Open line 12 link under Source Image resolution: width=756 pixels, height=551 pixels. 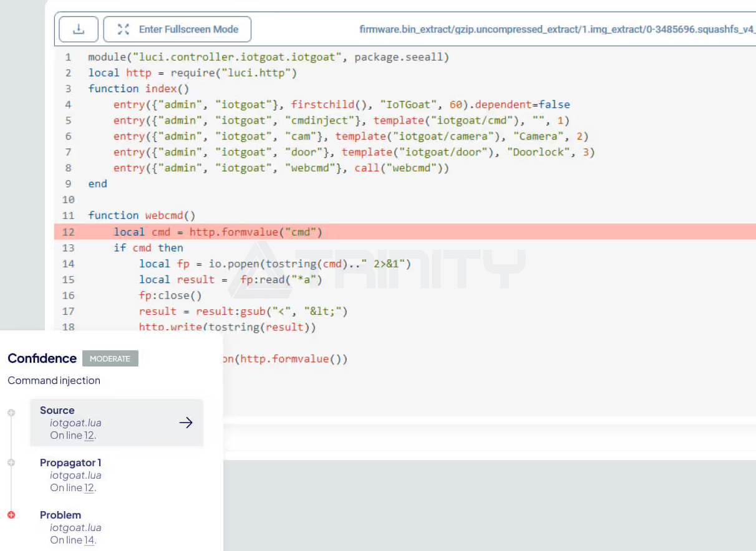click(89, 436)
